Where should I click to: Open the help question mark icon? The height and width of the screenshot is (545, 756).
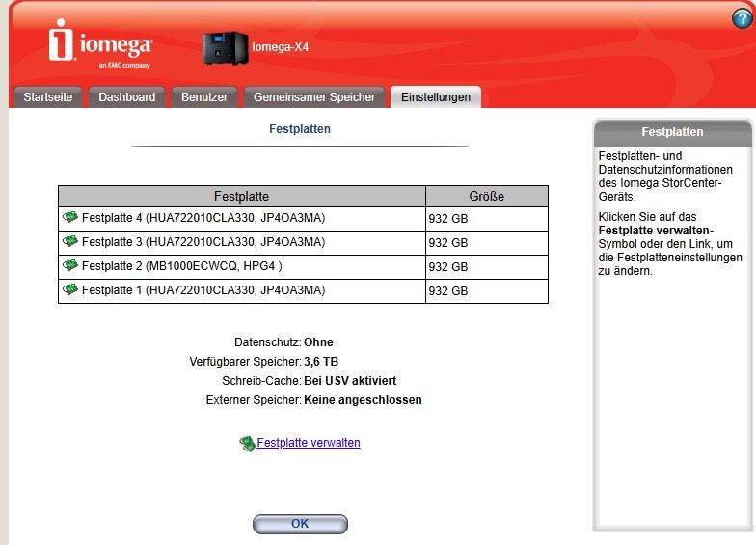tap(742, 19)
